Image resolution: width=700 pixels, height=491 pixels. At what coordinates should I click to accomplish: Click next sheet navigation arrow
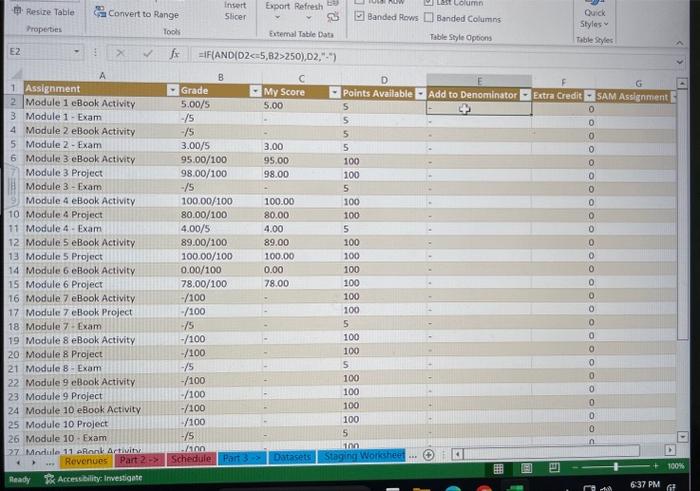(33, 463)
